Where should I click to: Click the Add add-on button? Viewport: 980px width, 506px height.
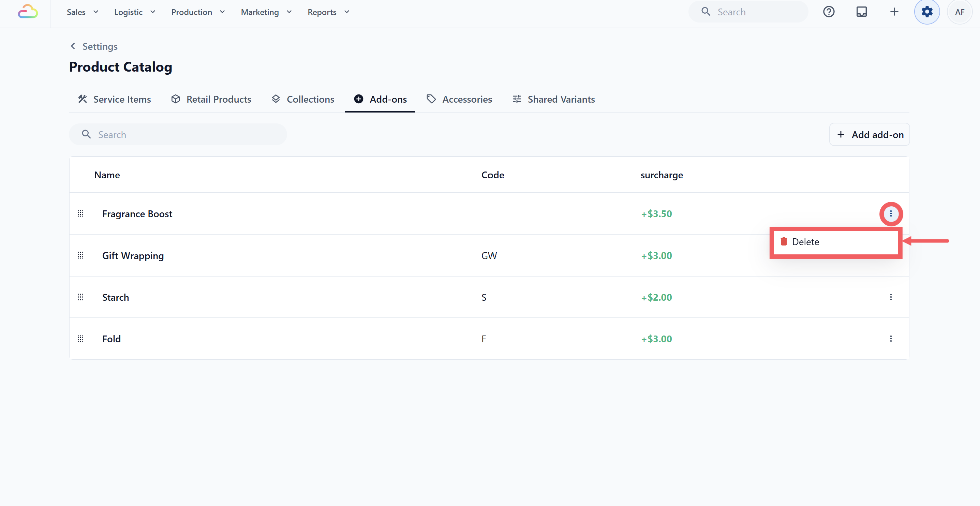click(x=870, y=135)
